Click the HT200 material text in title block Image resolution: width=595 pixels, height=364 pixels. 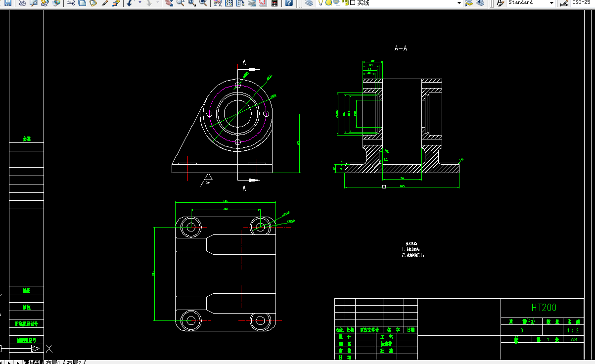[x=544, y=308]
